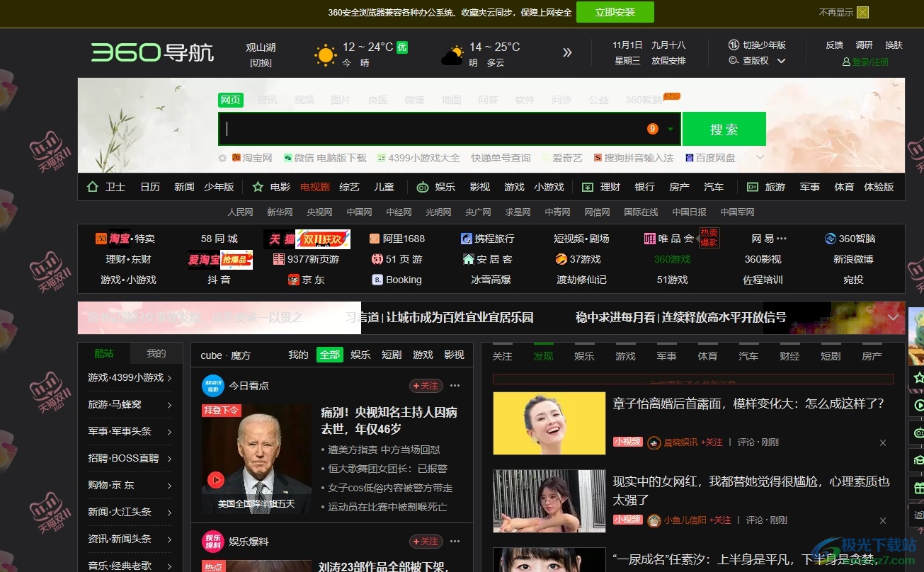The image size is (924, 572).
Task: Close the top install banner
Action: click(862, 12)
